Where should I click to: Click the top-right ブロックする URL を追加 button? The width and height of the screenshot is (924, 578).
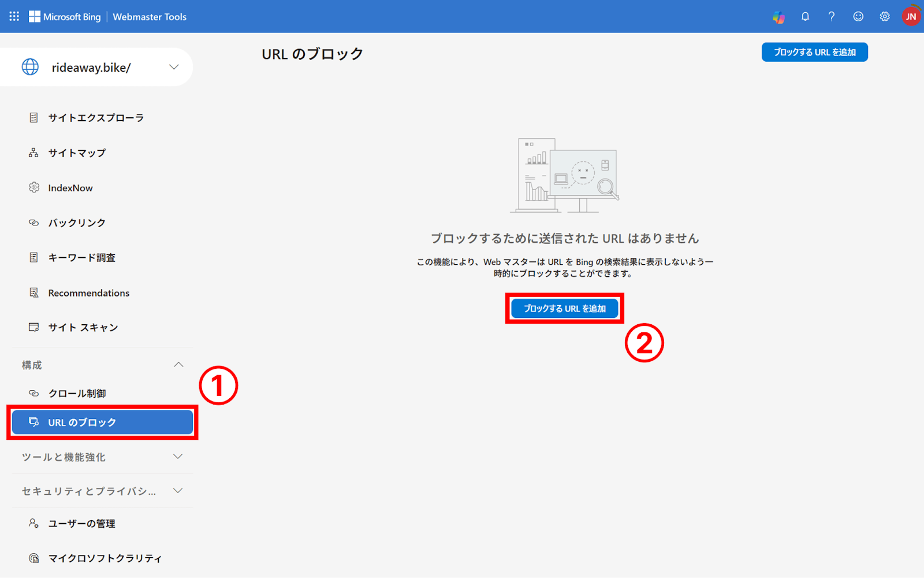[814, 52]
